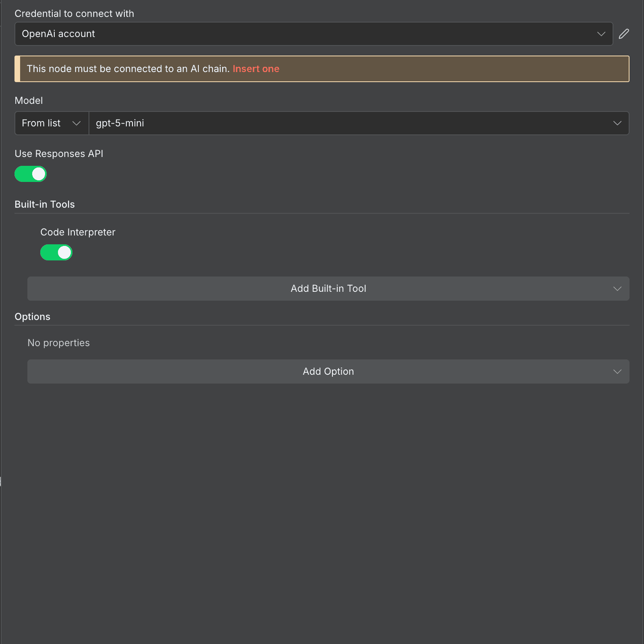Click the credential dropdown chevron

(601, 34)
